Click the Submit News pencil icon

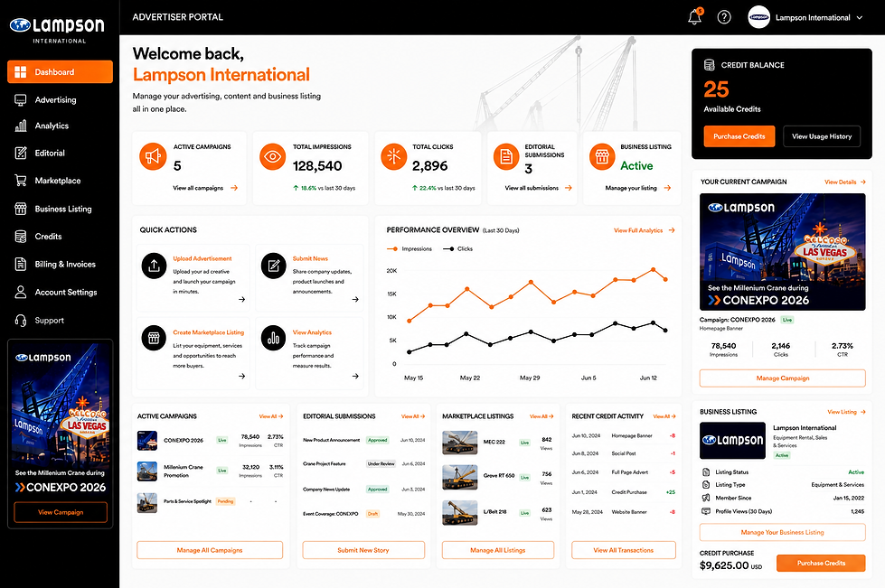point(274,266)
